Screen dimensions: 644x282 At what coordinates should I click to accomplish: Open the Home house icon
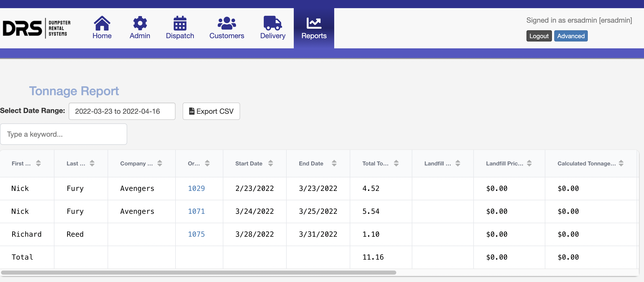(102, 23)
